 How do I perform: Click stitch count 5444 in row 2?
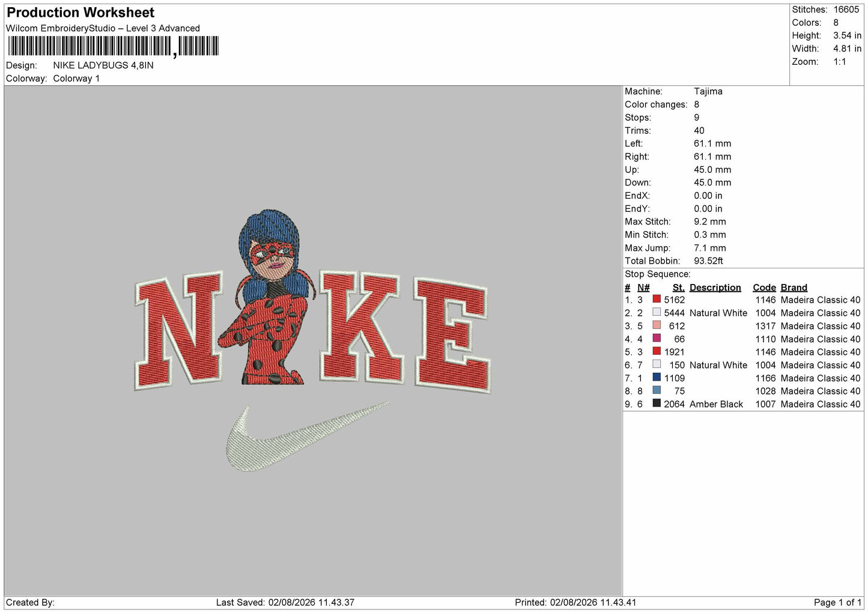click(674, 313)
